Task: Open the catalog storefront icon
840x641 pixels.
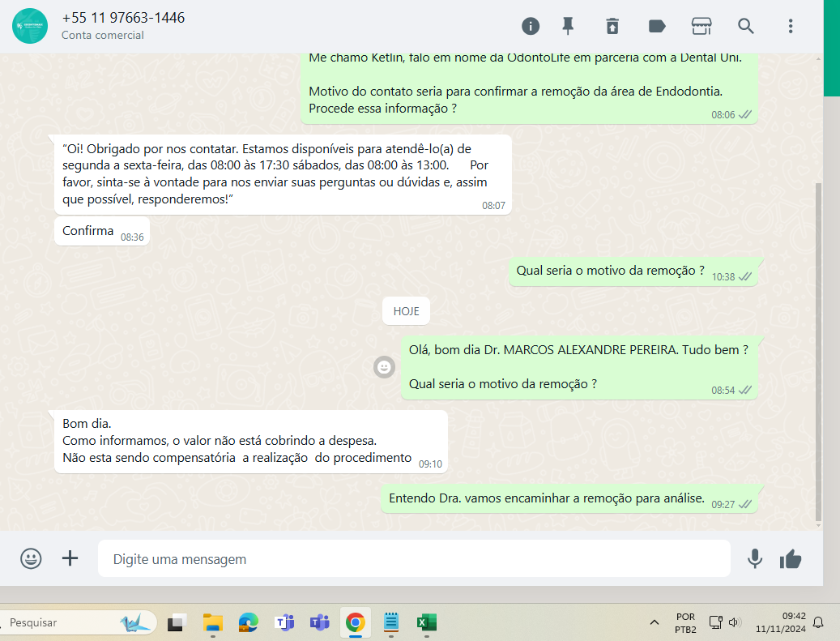Action: click(701, 26)
